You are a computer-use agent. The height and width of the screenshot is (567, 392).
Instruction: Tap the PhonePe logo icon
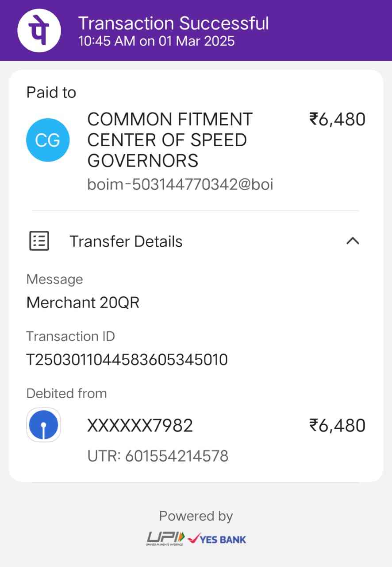(38, 30)
